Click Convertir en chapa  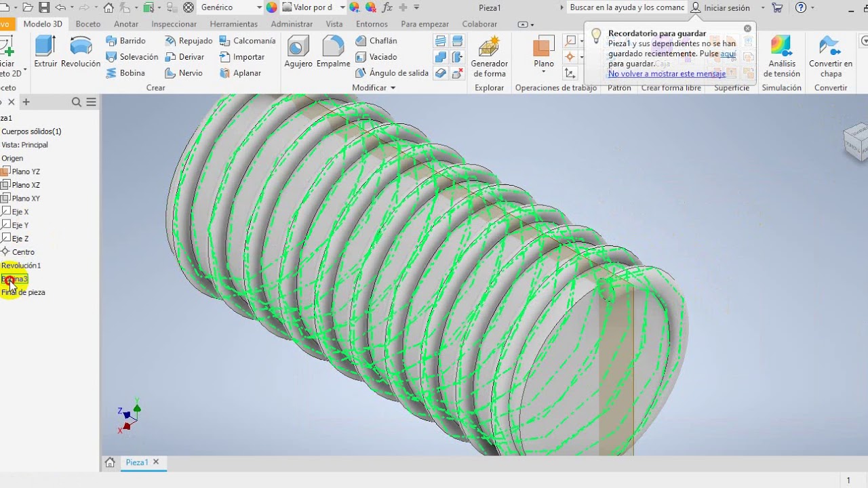coord(831,57)
